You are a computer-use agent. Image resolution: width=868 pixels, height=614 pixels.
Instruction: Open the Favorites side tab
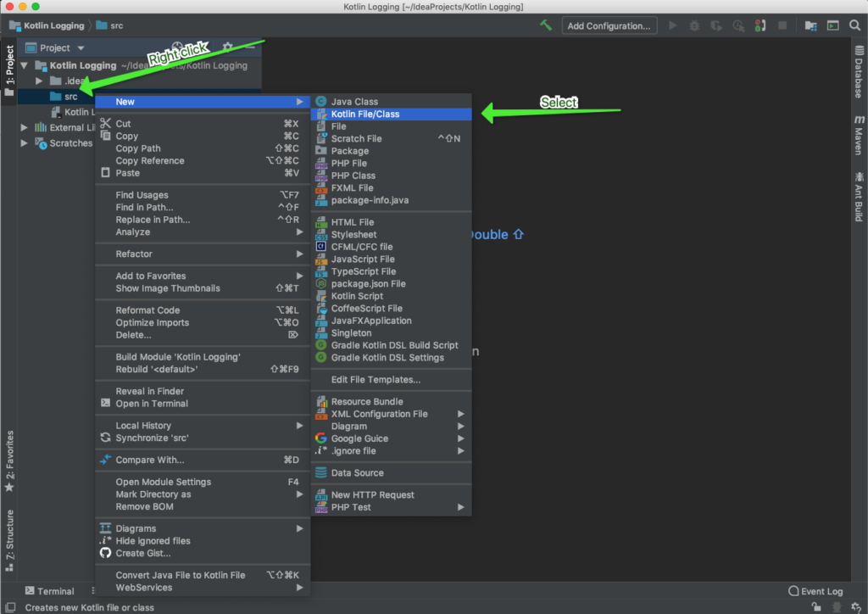click(x=9, y=461)
